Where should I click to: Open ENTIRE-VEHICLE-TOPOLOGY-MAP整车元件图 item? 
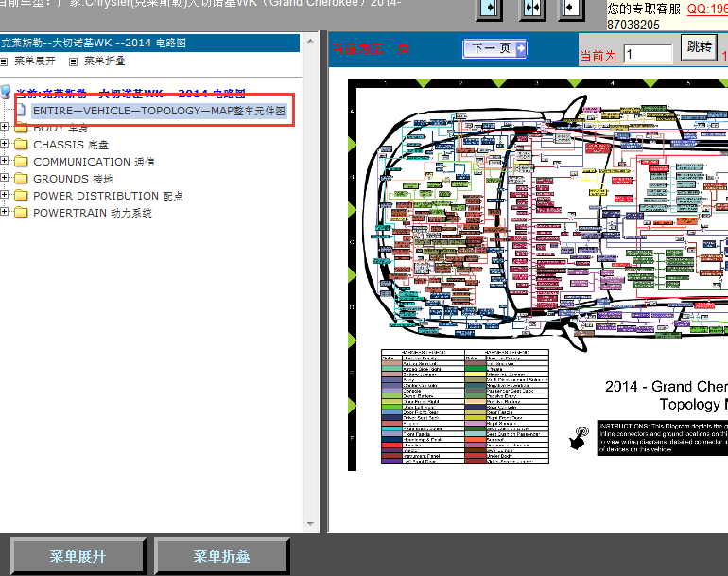159,111
